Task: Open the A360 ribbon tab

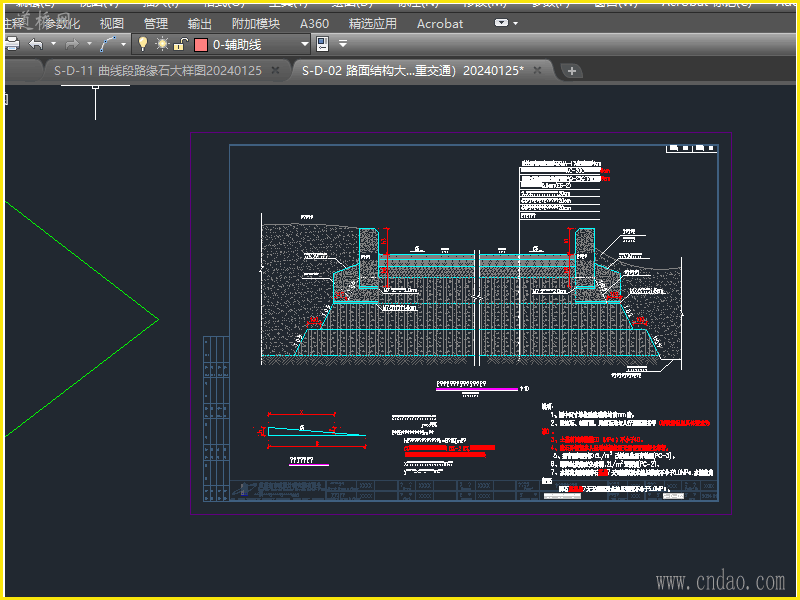Action: [314, 23]
